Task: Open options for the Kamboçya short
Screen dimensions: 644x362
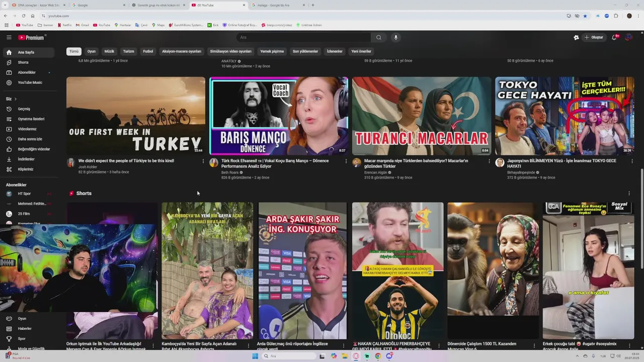Action: point(249,346)
